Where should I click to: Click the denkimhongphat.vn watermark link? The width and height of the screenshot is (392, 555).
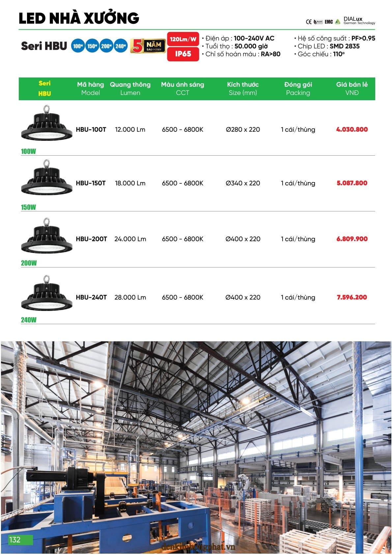[198, 547]
